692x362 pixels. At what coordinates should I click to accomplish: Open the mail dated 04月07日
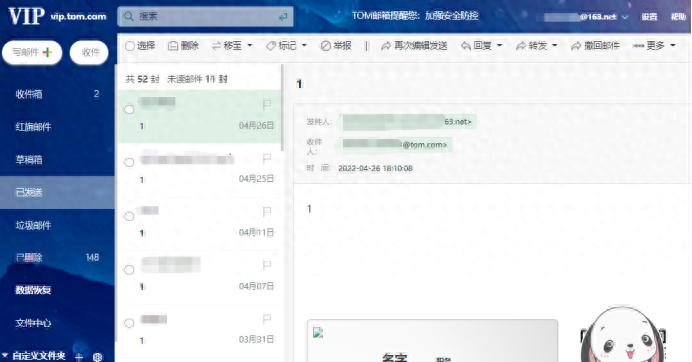click(199, 277)
